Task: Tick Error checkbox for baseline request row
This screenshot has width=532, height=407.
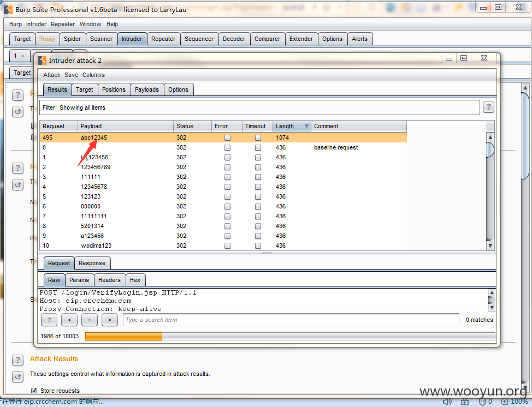Action: click(227, 147)
